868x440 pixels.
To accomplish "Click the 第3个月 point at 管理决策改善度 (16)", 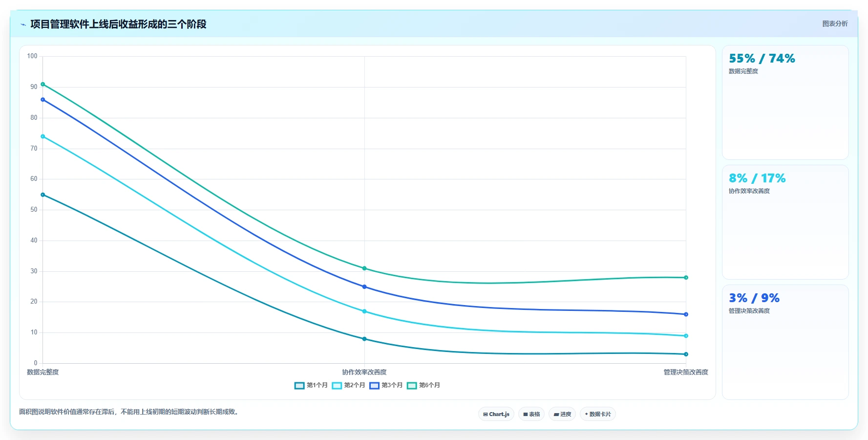I will [x=686, y=314].
